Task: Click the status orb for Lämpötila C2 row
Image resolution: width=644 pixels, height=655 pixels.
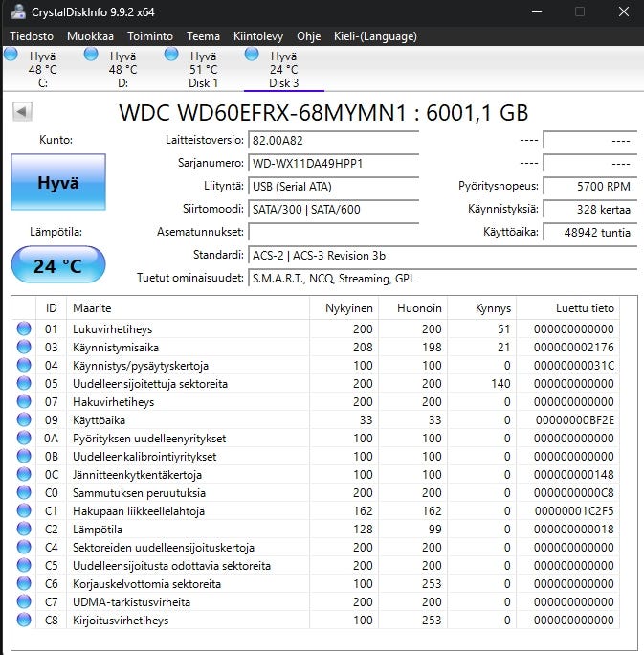Action: coord(24,529)
